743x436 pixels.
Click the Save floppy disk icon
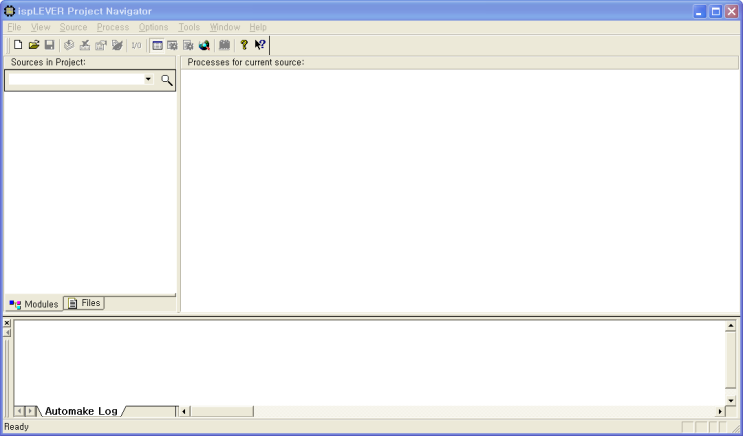[48, 45]
